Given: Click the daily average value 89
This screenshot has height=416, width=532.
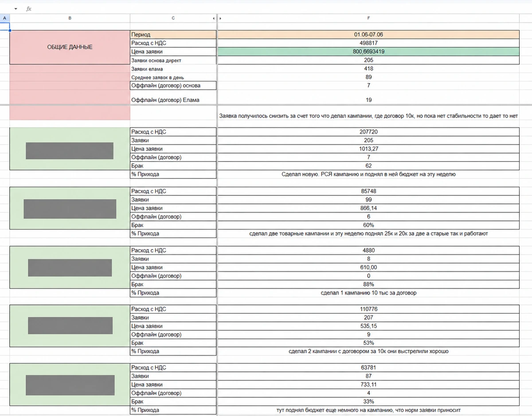Looking at the screenshot, I should point(368,77).
